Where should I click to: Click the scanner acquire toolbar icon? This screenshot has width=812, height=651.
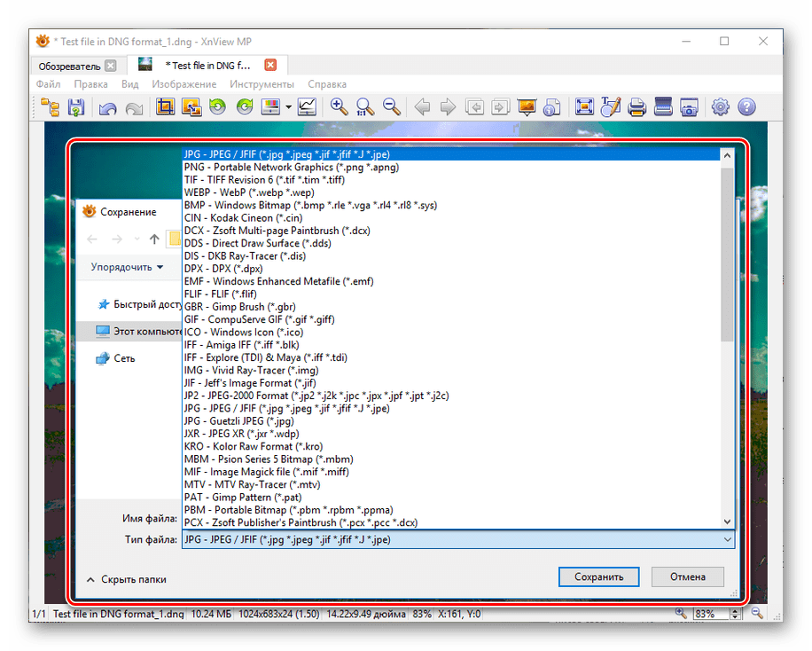pyautogui.click(x=663, y=107)
